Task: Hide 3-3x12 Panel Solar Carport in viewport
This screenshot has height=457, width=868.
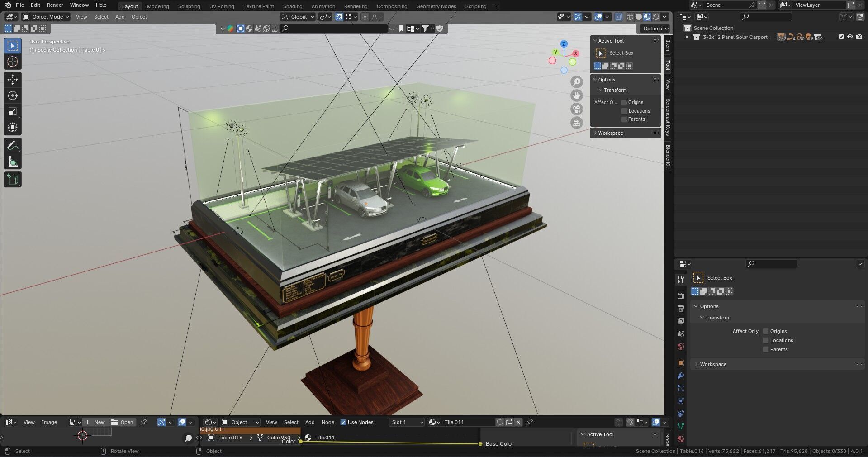Action: click(x=850, y=37)
